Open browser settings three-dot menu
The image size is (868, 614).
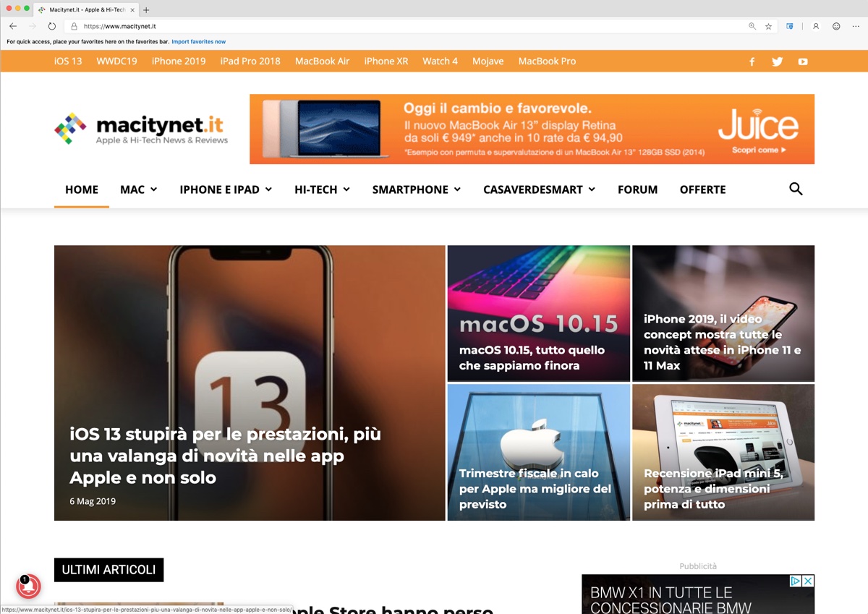tap(856, 26)
